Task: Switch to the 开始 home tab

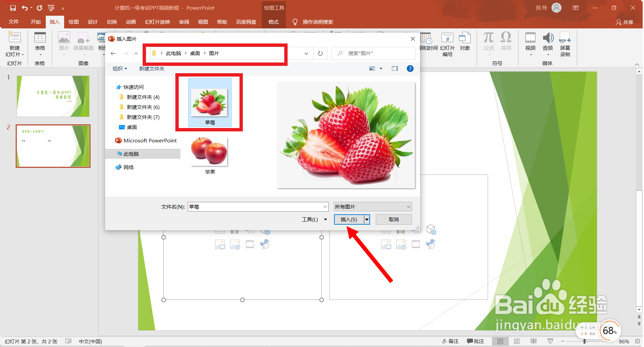Action: pos(35,22)
